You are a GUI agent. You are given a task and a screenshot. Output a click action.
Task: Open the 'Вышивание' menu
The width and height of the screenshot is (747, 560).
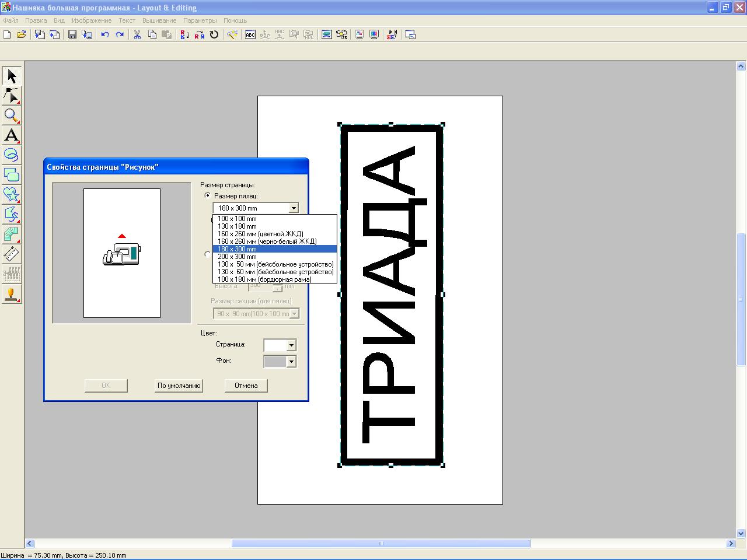[159, 20]
